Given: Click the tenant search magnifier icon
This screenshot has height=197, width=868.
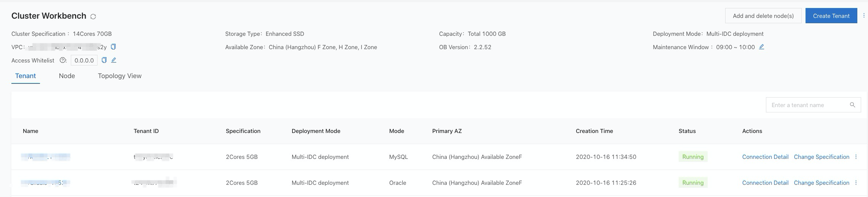Looking at the screenshot, I should pyautogui.click(x=852, y=105).
